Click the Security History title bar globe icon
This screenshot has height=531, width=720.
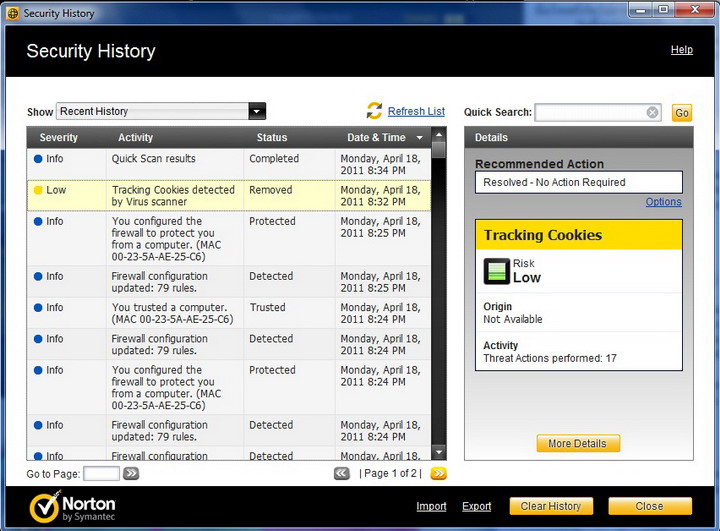click(x=13, y=13)
